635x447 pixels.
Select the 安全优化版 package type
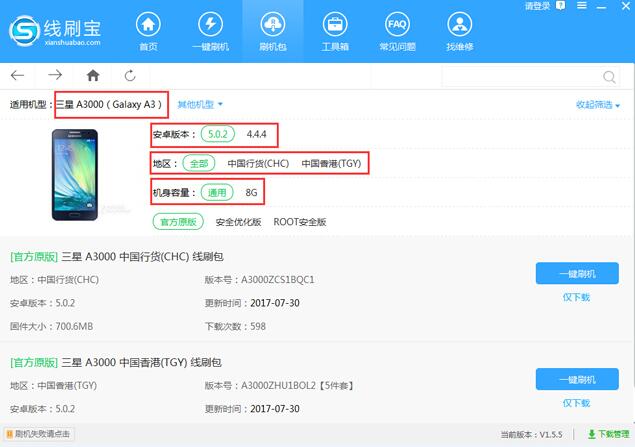pos(238,222)
